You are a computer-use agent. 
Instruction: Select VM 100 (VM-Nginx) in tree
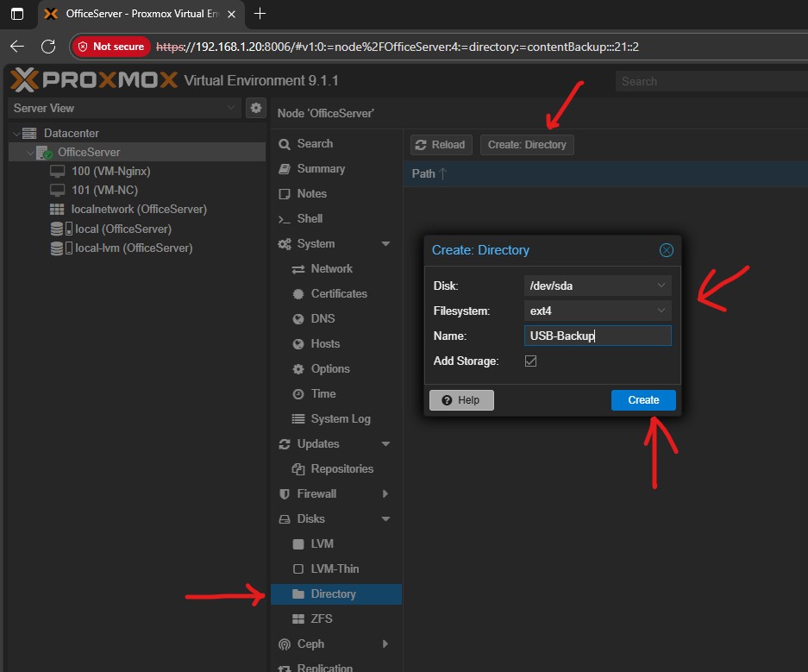point(110,171)
